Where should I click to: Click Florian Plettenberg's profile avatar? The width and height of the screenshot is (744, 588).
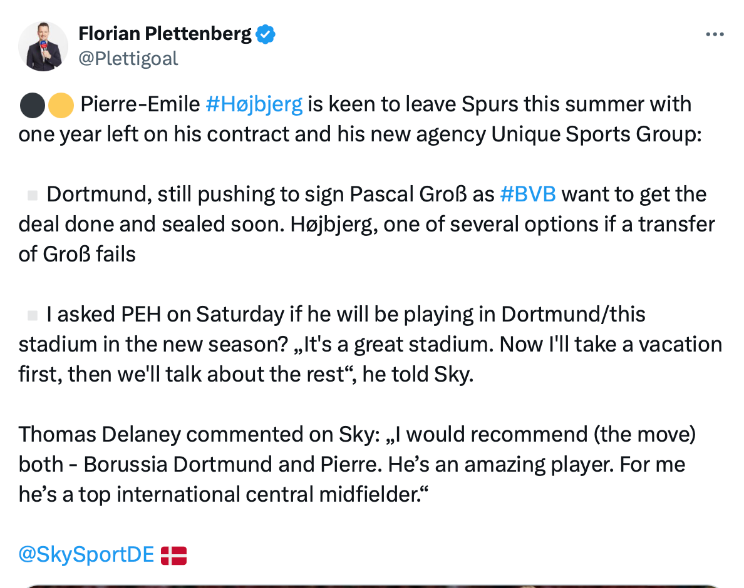tap(44, 46)
